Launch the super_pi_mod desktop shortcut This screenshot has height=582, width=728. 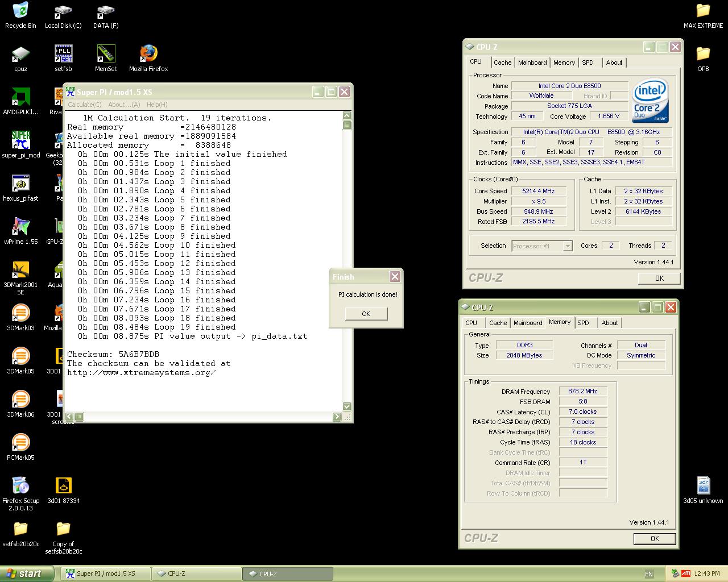coord(20,145)
